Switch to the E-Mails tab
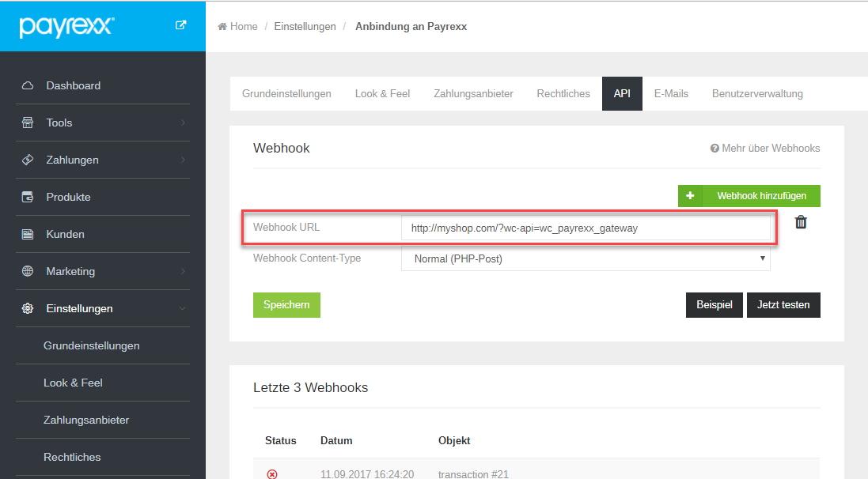The width and height of the screenshot is (868, 479). pyautogui.click(x=671, y=93)
